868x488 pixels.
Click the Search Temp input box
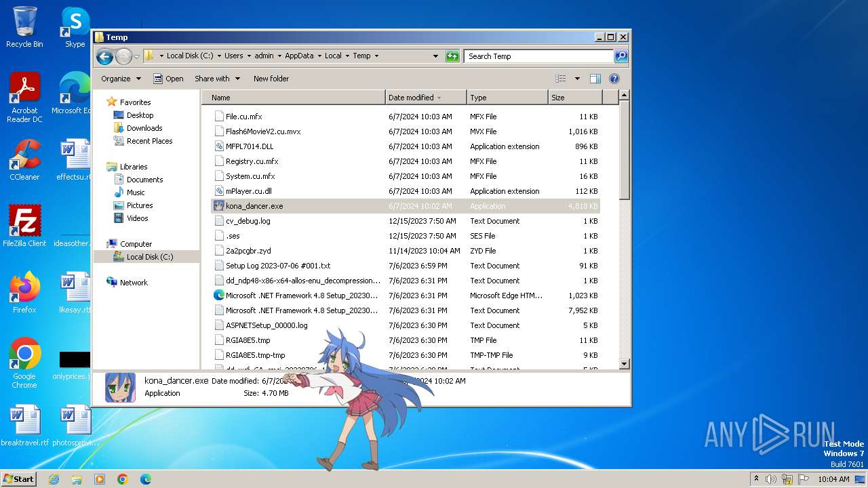tap(539, 56)
